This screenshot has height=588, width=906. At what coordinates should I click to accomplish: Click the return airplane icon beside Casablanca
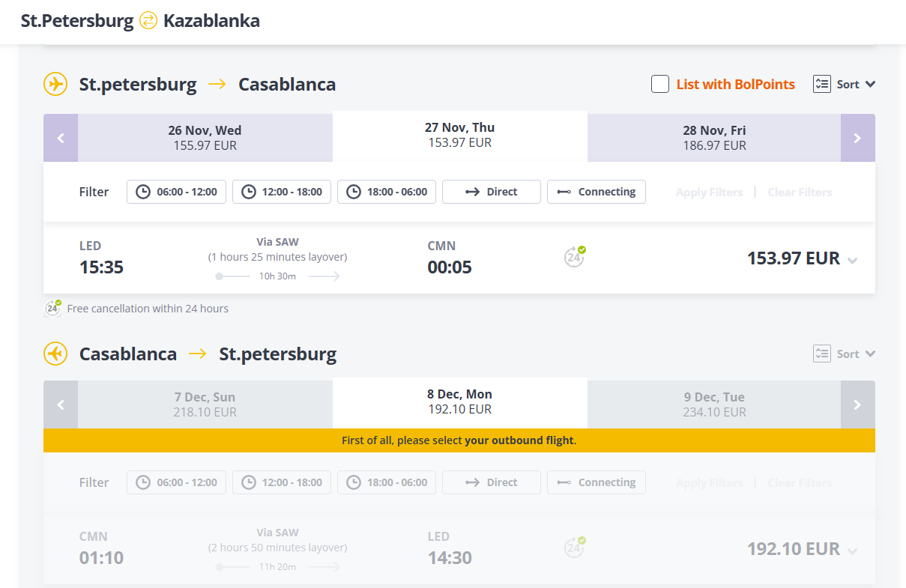coord(55,354)
